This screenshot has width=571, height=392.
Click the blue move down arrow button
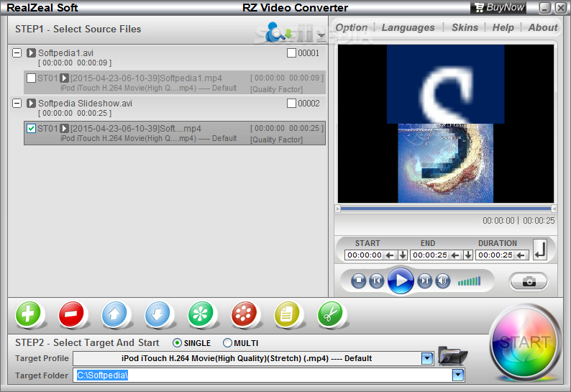coord(157,314)
